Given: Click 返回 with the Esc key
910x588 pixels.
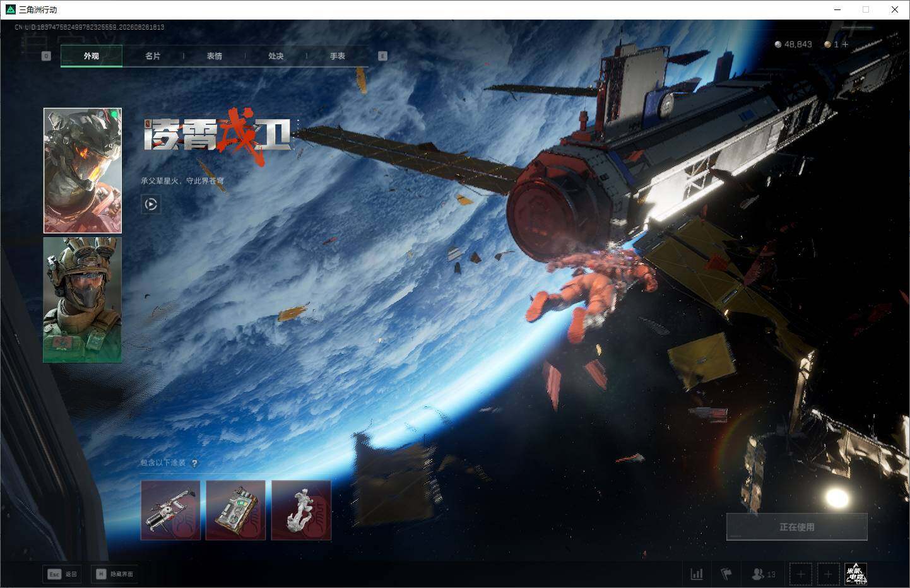Looking at the screenshot, I should pos(62,574).
